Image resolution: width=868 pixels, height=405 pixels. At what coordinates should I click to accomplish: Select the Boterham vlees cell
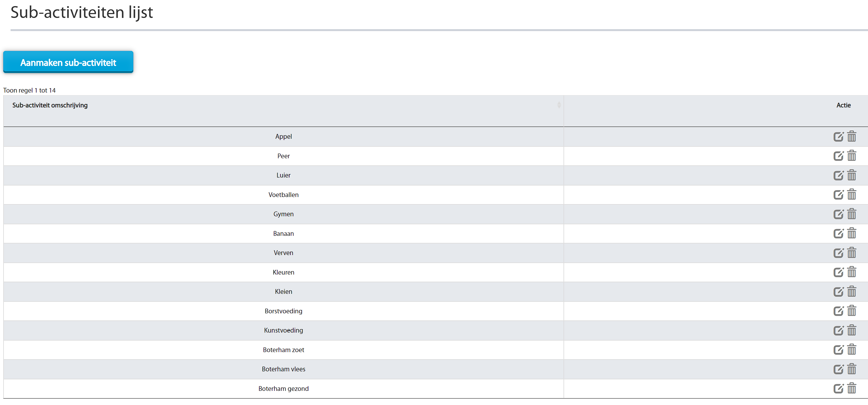point(283,369)
